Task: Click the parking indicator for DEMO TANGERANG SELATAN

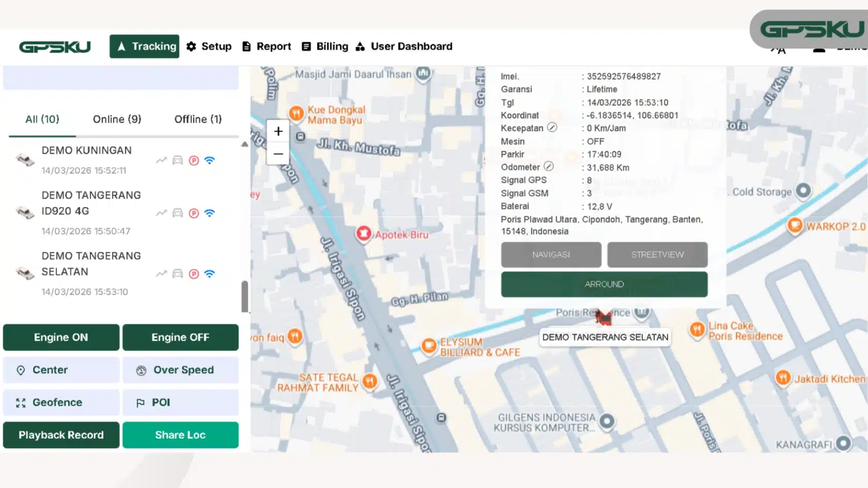Action: point(194,273)
